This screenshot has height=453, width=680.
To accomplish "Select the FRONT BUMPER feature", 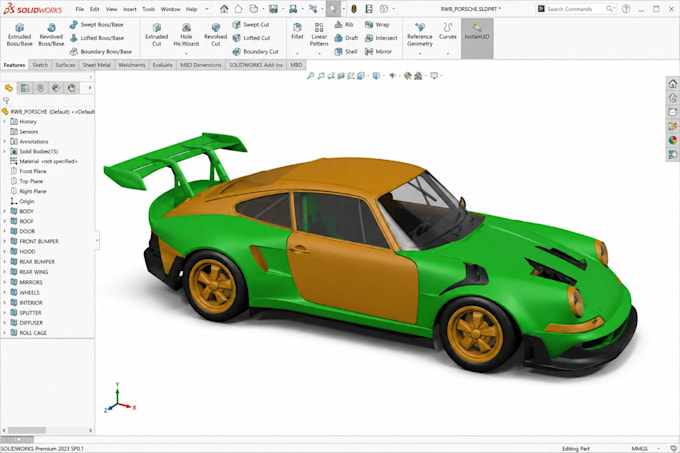I will pyautogui.click(x=34, y=241).
